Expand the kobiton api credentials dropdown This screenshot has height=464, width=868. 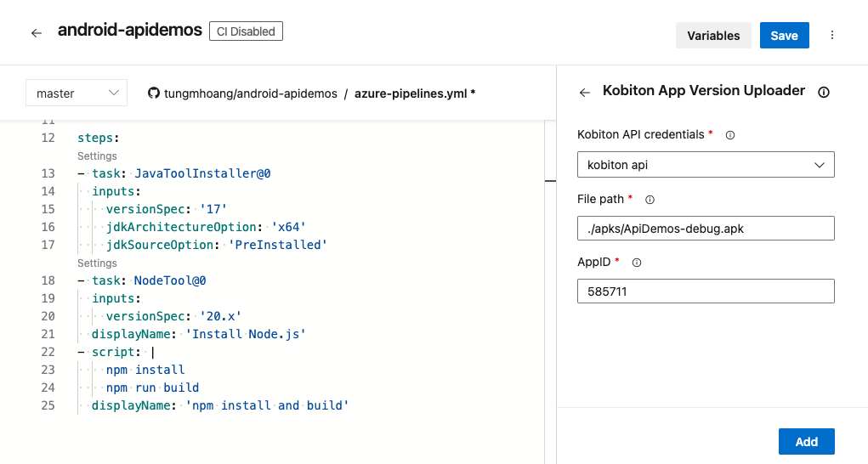pos(706,165)
